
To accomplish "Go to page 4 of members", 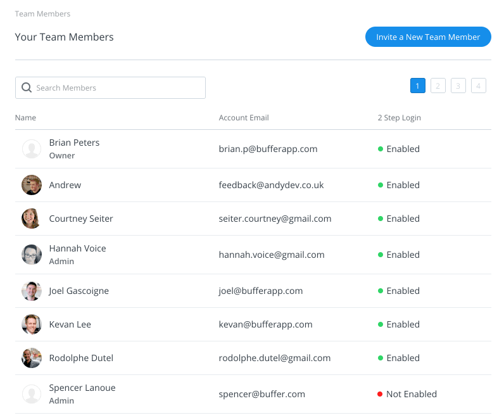I will click(478, 86).
